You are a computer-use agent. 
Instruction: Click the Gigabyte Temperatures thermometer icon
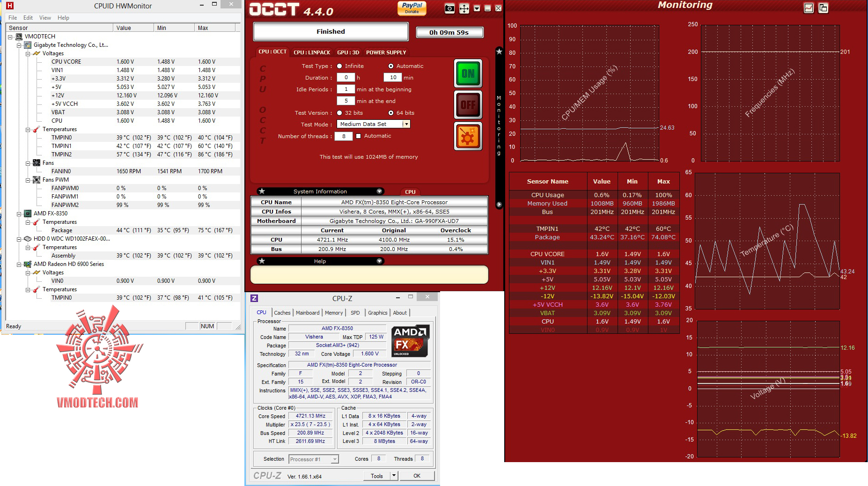(x=37, y=129)
